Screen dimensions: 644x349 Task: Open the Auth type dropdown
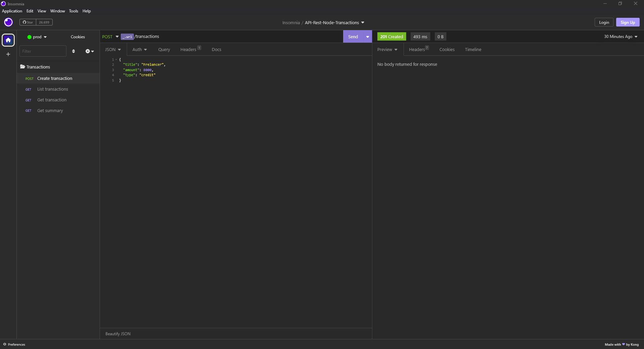140,49
